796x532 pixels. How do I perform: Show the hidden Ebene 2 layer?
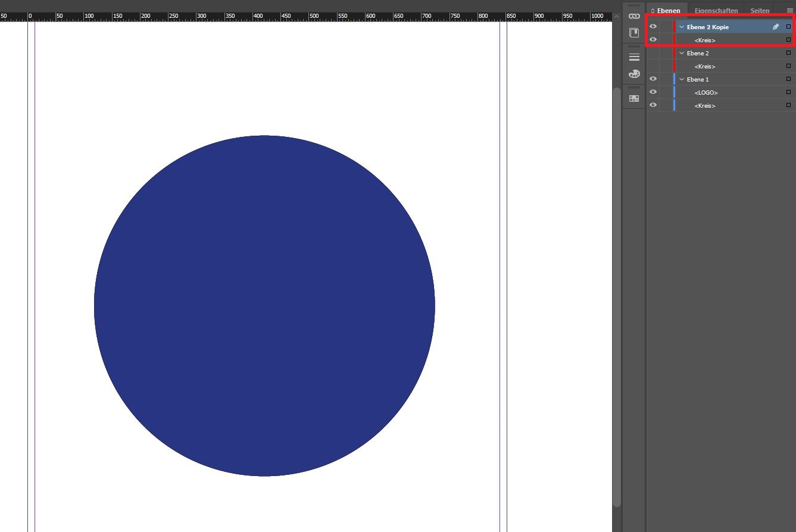click(653, 54)
